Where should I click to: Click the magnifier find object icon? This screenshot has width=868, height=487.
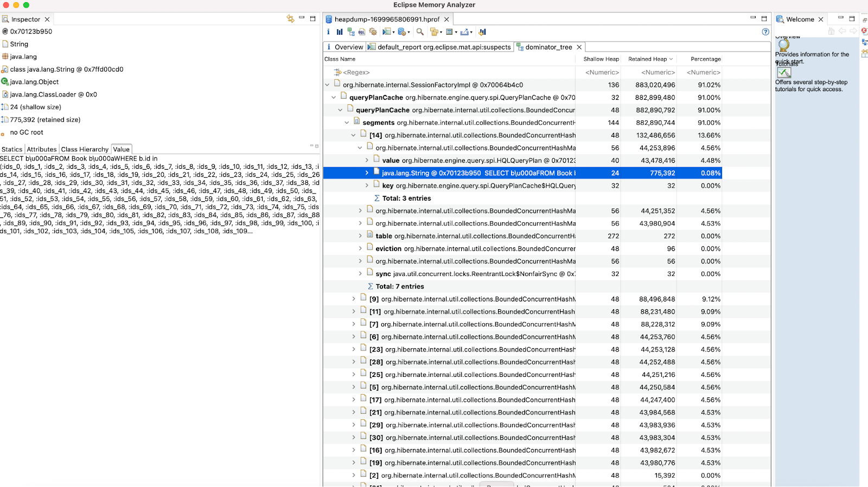[x=420, y=32]
